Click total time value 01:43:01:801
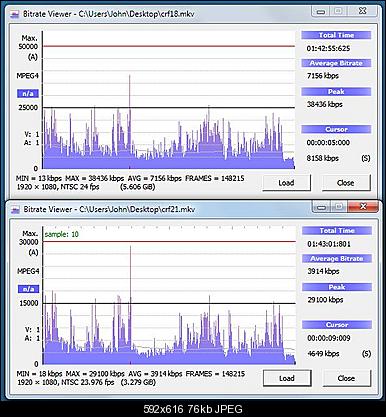 pyautogui.click(x=329, y=244)
